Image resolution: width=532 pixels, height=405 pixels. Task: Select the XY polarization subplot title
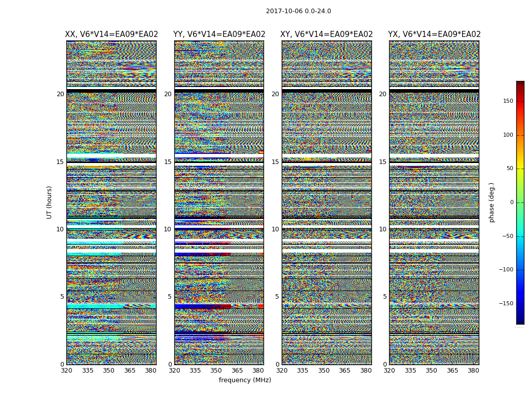(326, 34)
